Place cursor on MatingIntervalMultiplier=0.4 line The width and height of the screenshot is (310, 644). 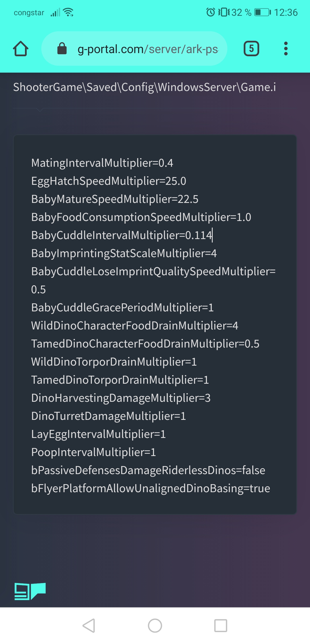(x=102, y=163)
